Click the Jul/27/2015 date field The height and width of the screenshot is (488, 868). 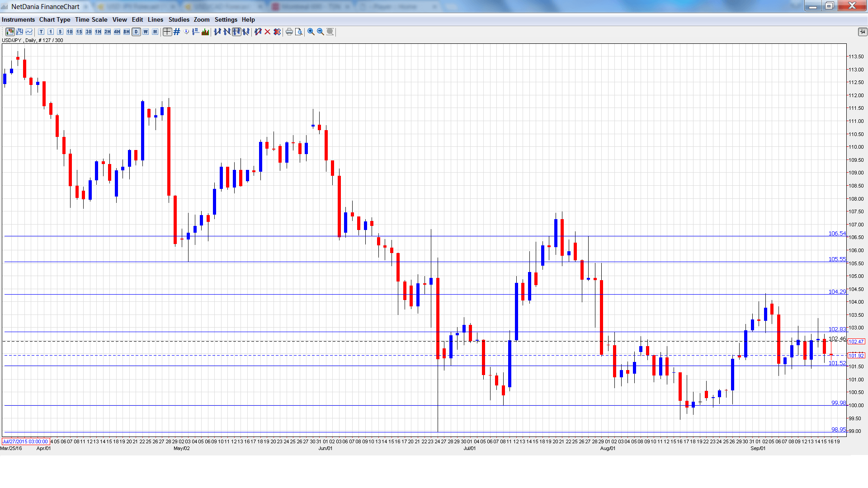pyautogui.click(x=25, y=441)
